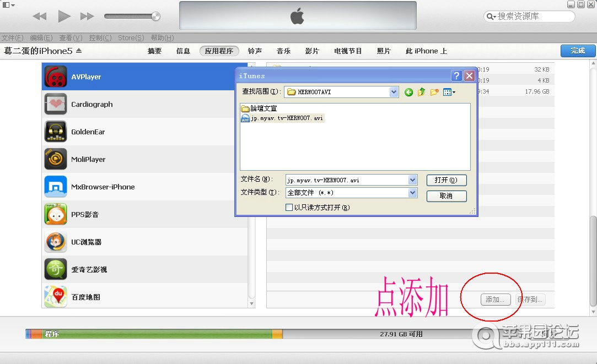The height and width of the screenshot is (364, 597).
Task: Select the Cardiograph app icon
Action: click(x=56, y=104)
